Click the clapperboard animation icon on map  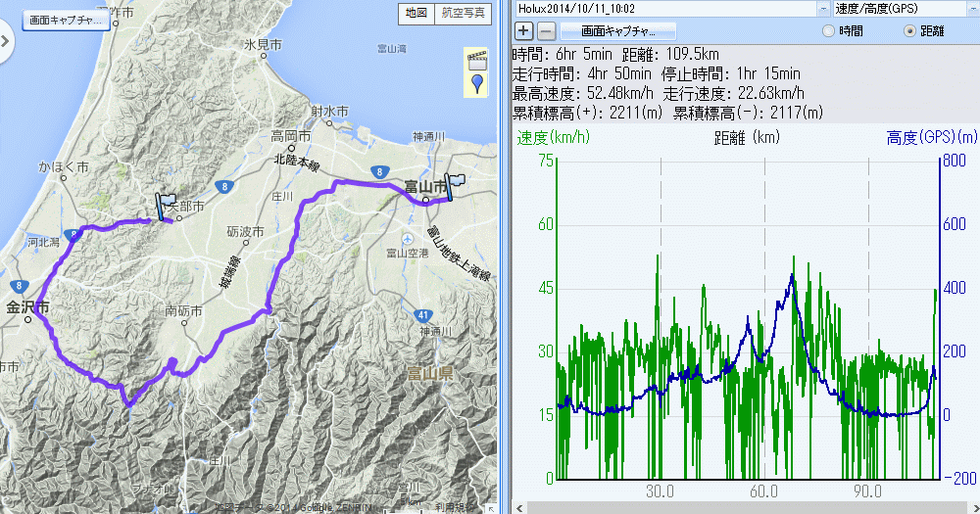476,60
